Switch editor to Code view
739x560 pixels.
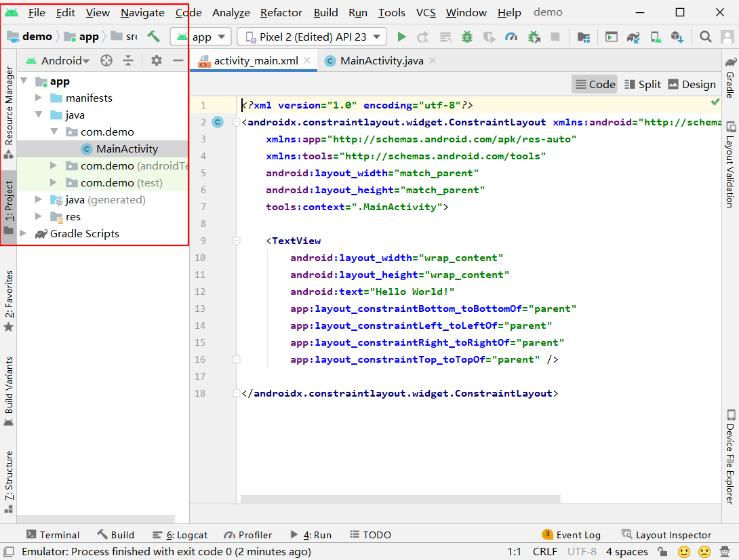(x=595, y=84)
